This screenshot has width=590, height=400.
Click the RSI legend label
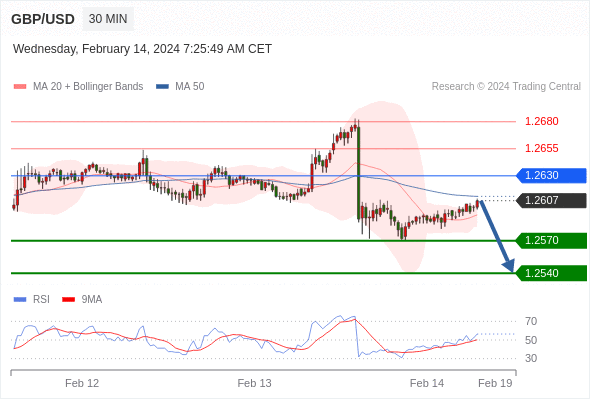[x=41, y=300]
